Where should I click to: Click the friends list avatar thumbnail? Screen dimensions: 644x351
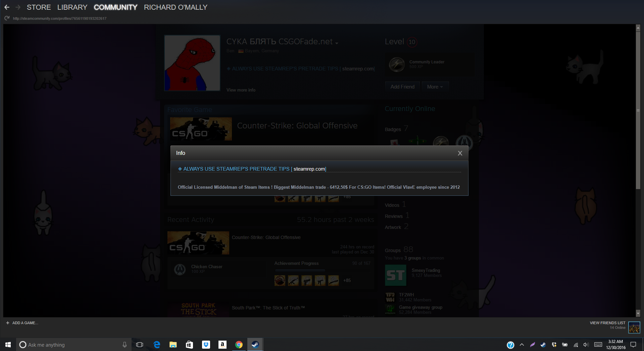pyautogui.click(x=634, y=327)
